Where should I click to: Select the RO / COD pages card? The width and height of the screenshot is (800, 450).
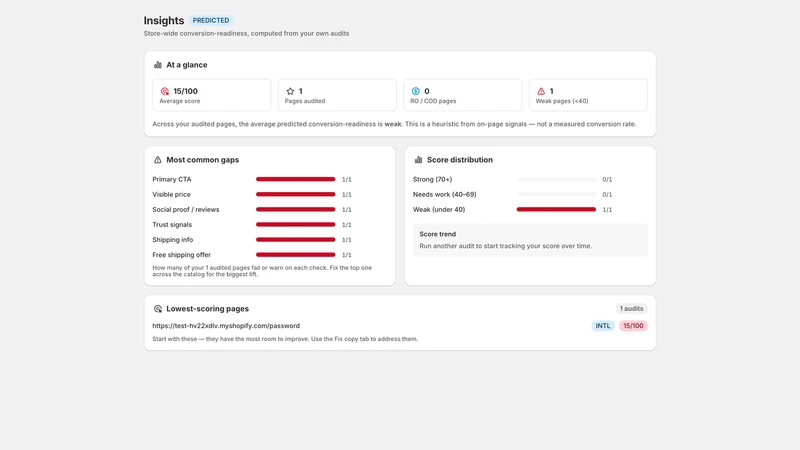click(x=463, y=95)
